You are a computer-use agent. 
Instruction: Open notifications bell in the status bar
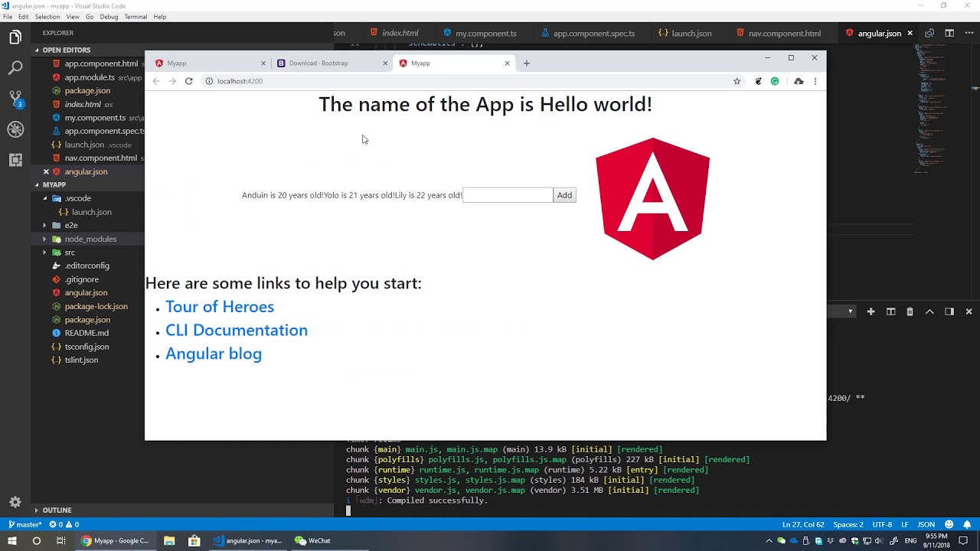pos(967,525)
